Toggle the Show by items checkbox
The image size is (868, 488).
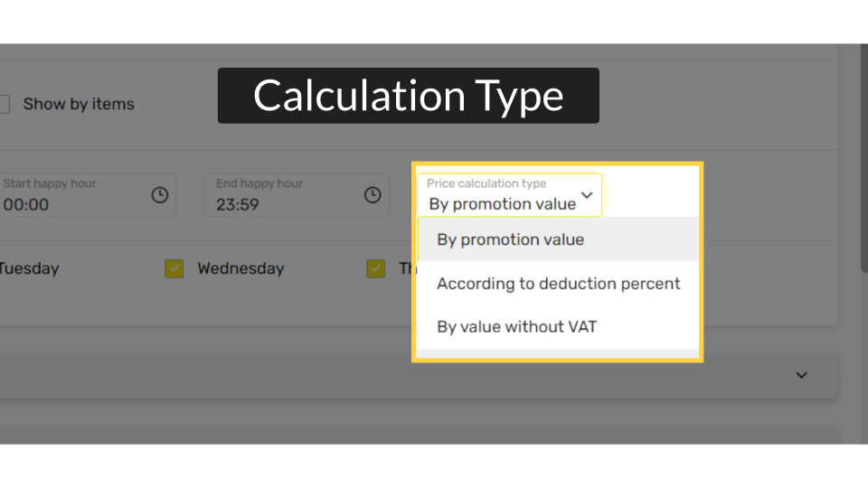pyautogui.click(x=5, y=104)
